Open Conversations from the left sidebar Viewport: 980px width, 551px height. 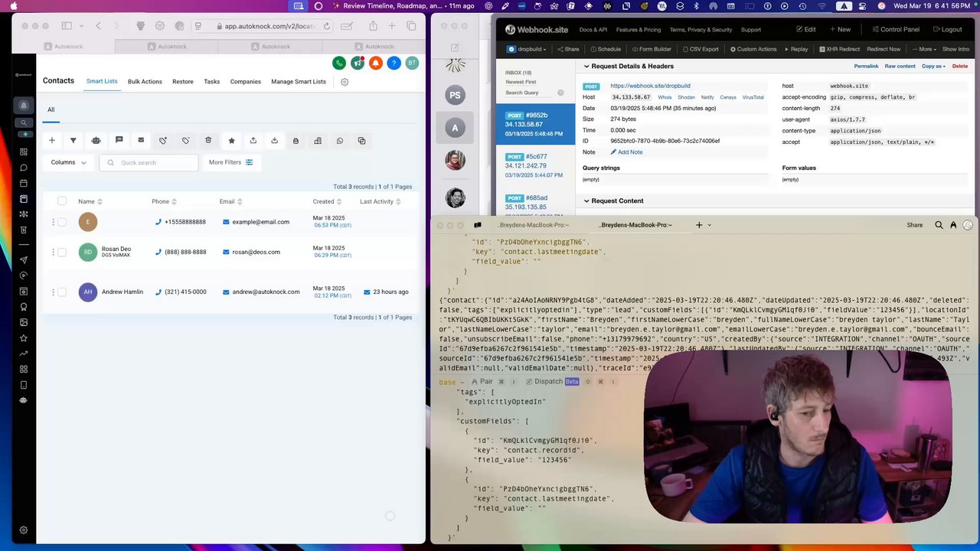[x=24, y=168]
